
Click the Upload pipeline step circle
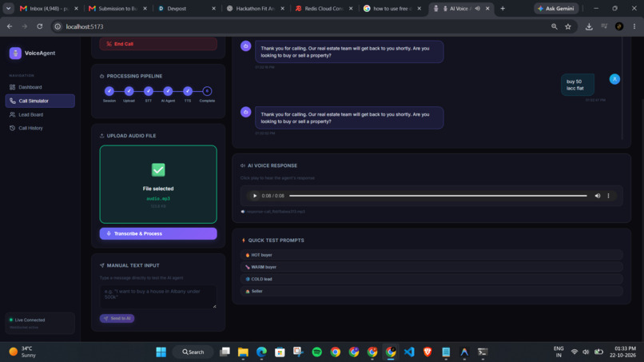coord(129,91)
